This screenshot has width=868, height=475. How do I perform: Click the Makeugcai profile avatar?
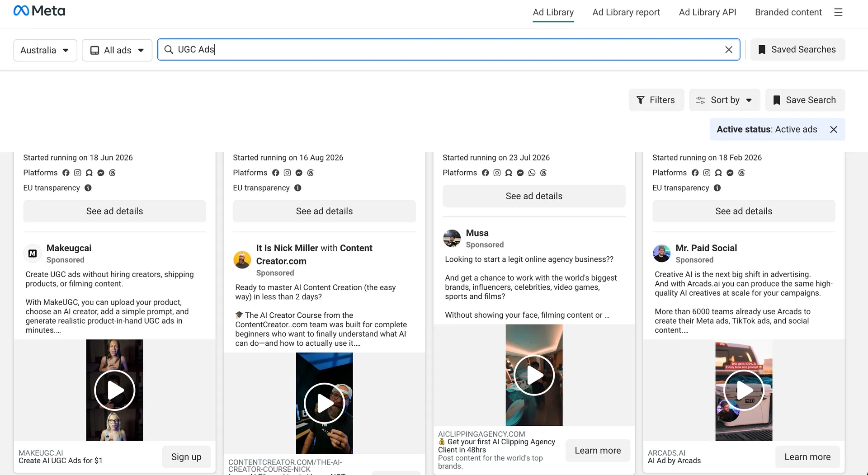33,254
